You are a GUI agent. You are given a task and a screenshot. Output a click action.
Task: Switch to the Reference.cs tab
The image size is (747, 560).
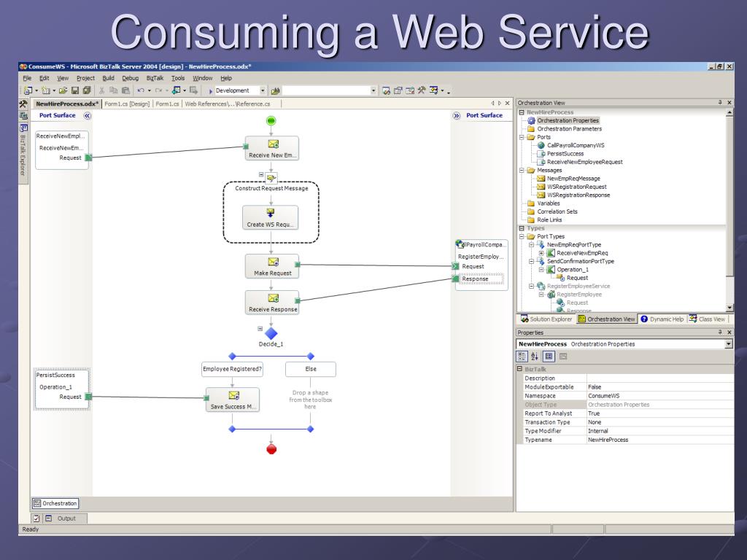click(x=228, y=104)
